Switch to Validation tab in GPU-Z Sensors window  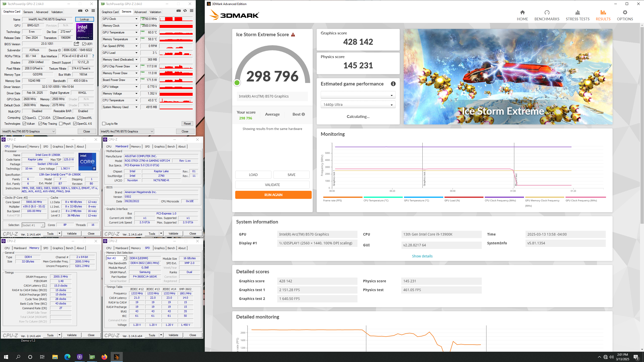click(155, 12)
